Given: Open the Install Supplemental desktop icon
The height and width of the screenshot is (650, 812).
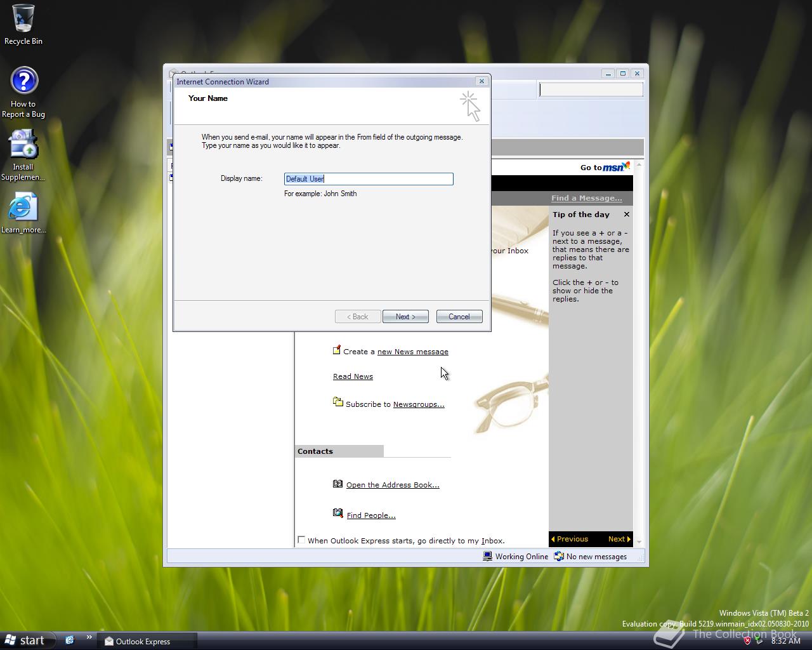Looking at the screenshot, I should pyautogui.click(x=23, y=155).
